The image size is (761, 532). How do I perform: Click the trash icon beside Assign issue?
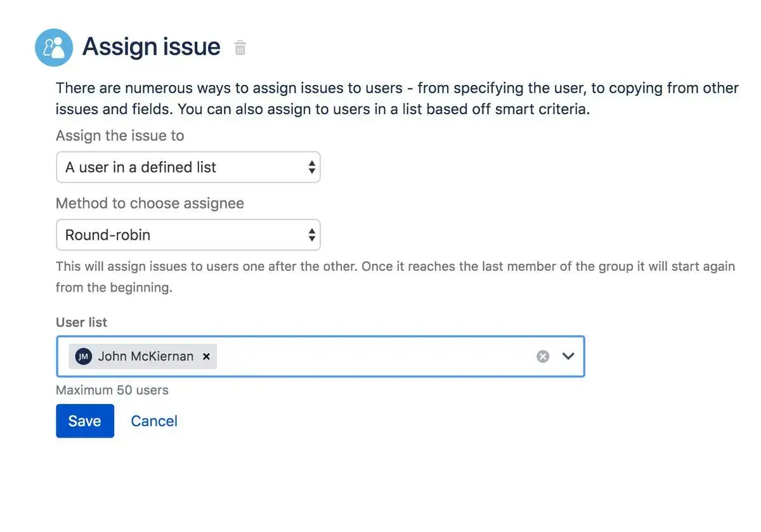click(x=240, y=48)
